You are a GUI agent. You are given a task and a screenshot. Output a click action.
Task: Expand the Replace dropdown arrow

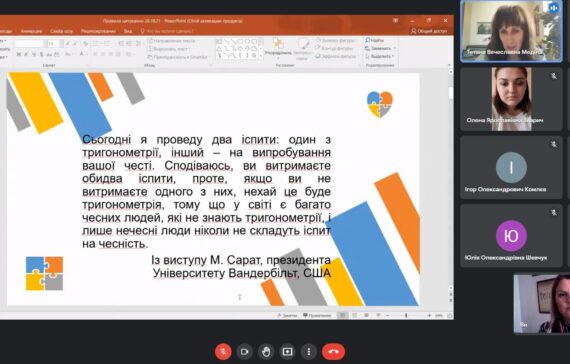[x=395, y=48]
